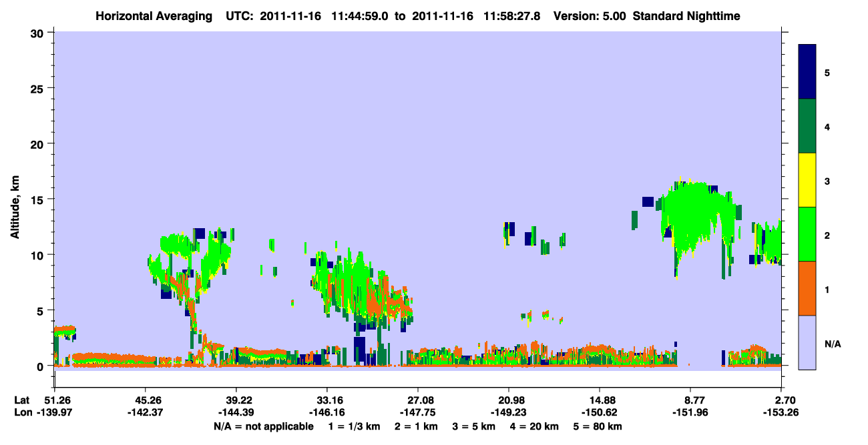Click latitude value 33.16
This screenshot has height=445, width=868.
coord(327,400)
